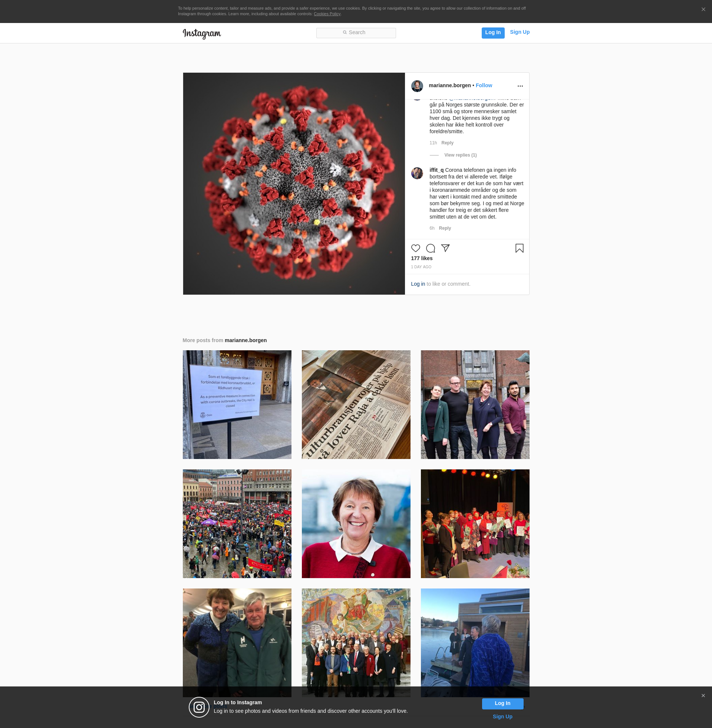712x728 pixels.
Task: Click the iffit_q username
Action: click(x=436, y=170)
